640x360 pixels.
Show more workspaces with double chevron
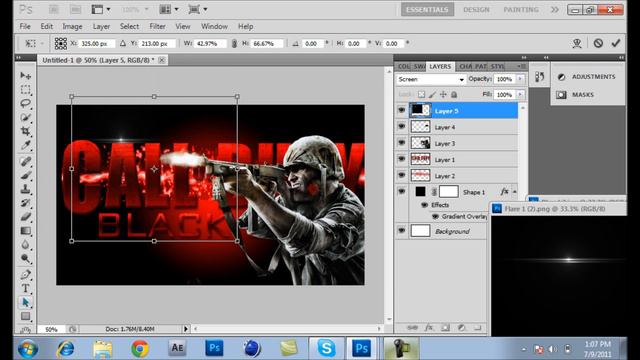[x=554, y=9]
